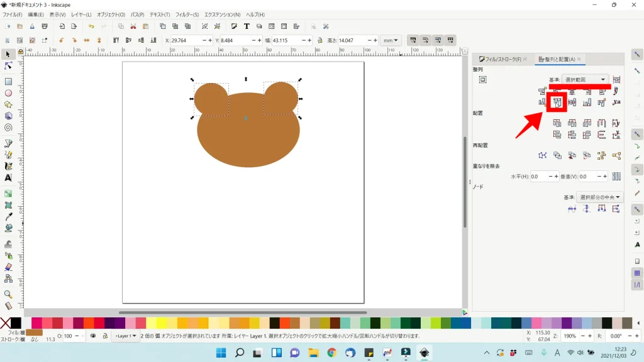Pick the Star and polygon tool
Screen dimensions: 644x362
(8, 104)
